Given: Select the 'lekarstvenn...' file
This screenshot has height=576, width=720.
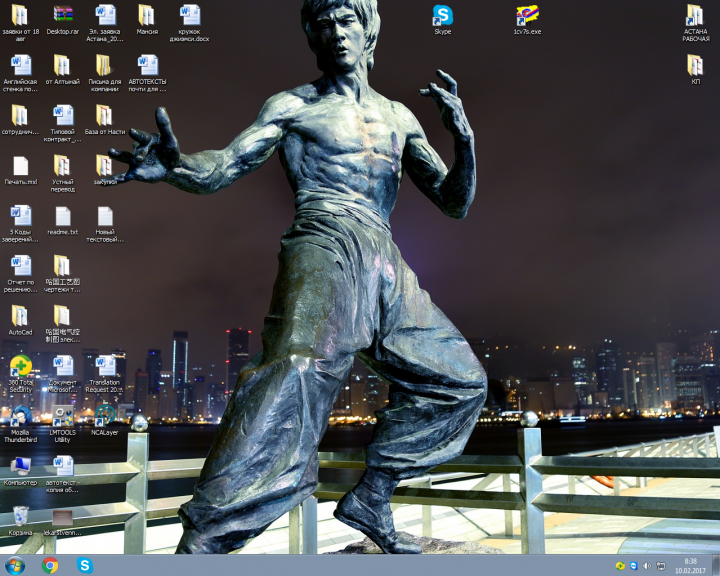Looking at the screenshot, I should (x=62, y=522).
